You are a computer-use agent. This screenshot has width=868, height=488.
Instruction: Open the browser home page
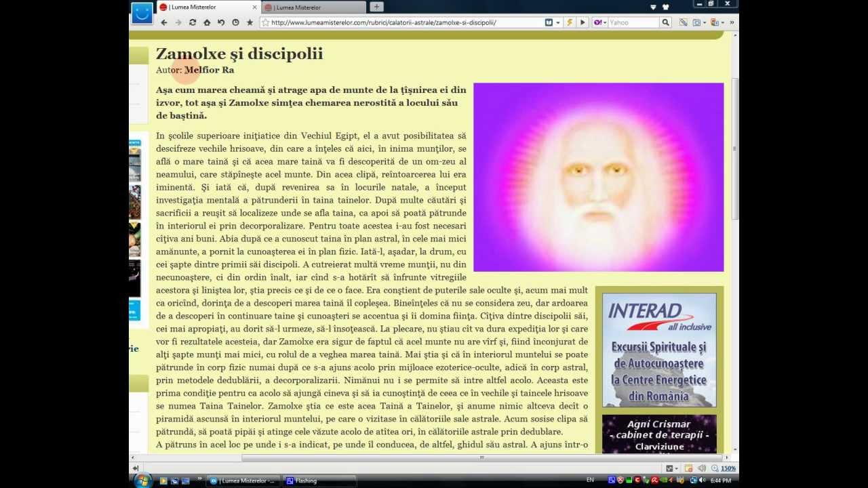[x=207, y=22]
